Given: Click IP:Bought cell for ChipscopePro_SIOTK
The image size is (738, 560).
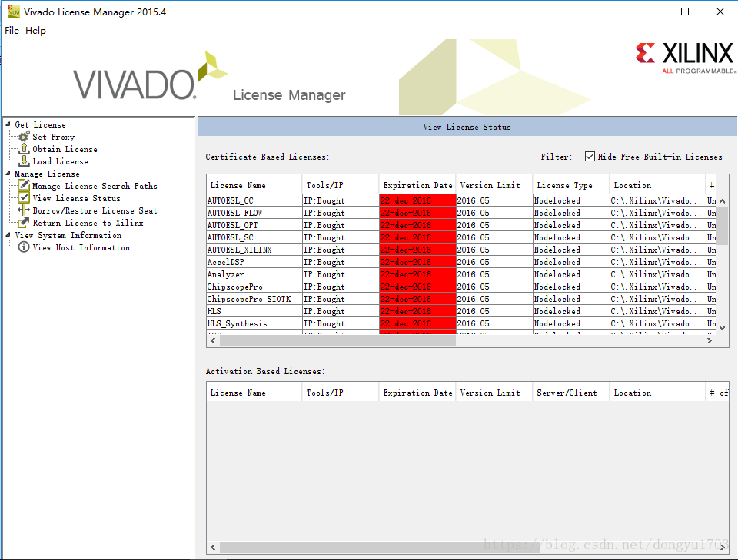Looking at the screenshot, I should pyautogui.click(x=341, y=299).
